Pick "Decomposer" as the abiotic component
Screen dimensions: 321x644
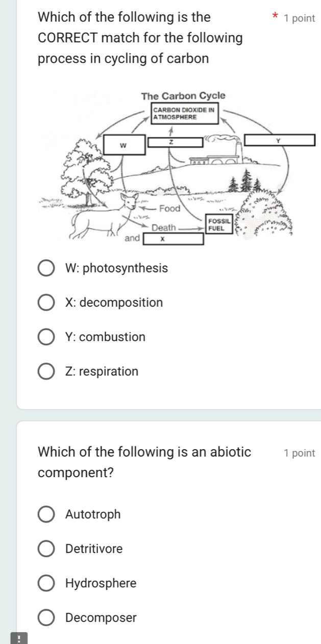(46, 618)
